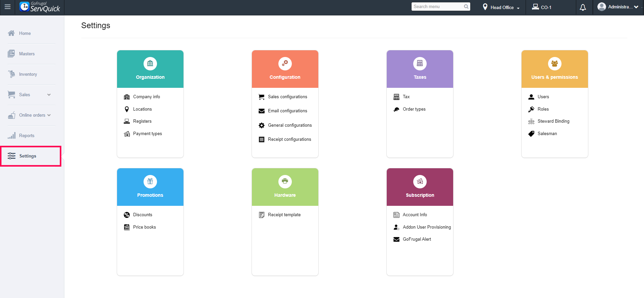Image resolution: width=644 pixels, height=298 pixels.
Task: Click the Configuration card header title
Action: (285, 77)
